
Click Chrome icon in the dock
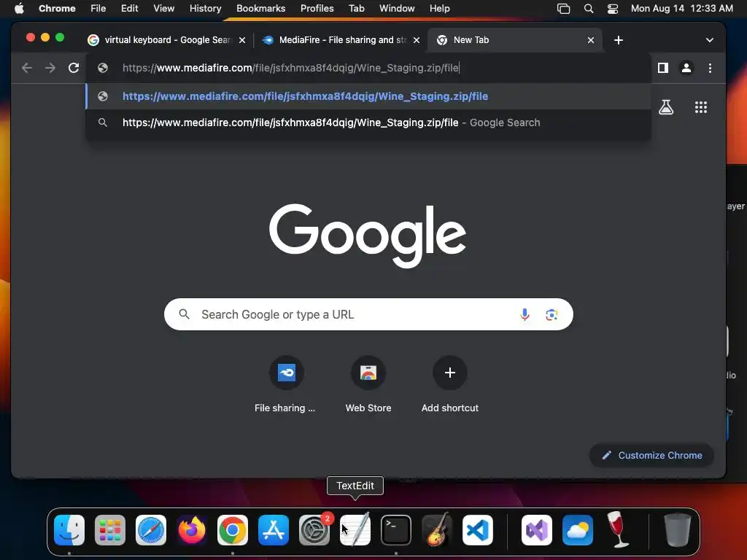(x=233, y=530)
